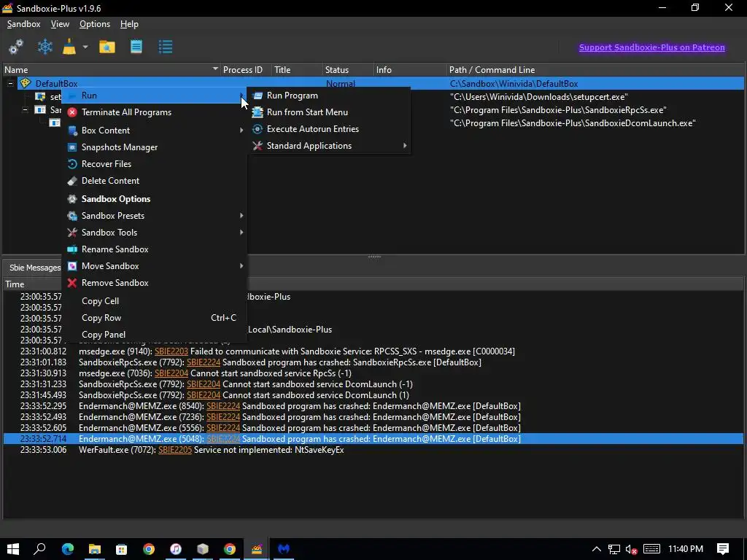747x560 pixels.
Task: Click the Name column sort arrow
Action: point(215,69)
